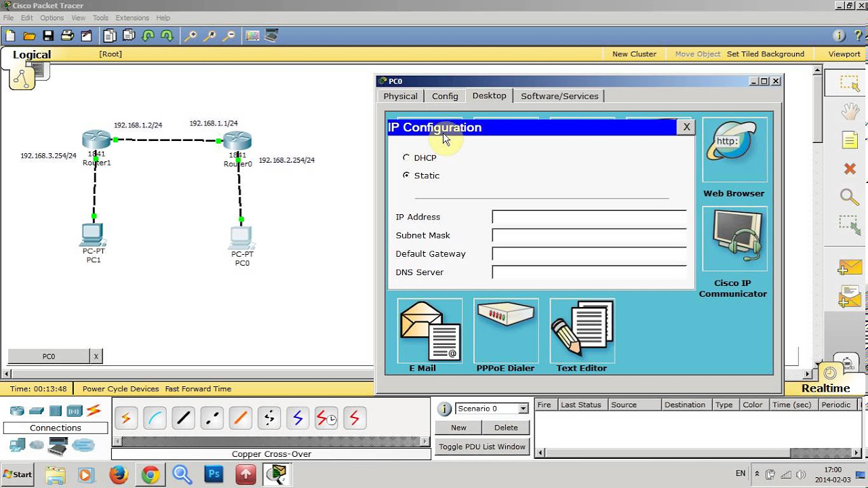Viewport: 868px width, 488px height.
Task: Click the IP Address input field
Action: point(589,217)
